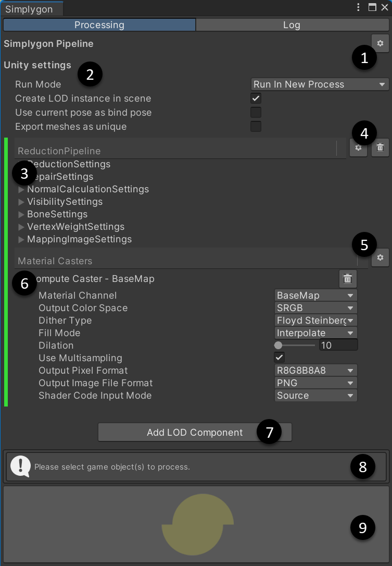Switch to the Log tab
Viewport: 392px width, 566px height.
[292, 24]
